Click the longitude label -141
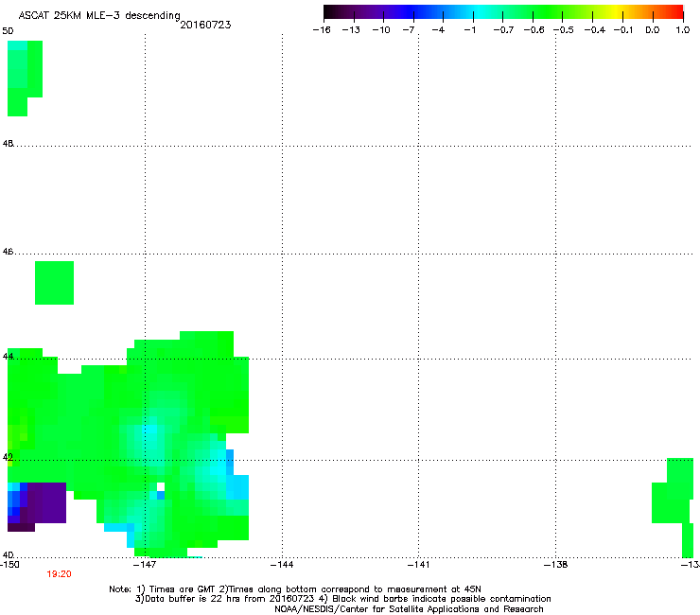 click(418, 565)
